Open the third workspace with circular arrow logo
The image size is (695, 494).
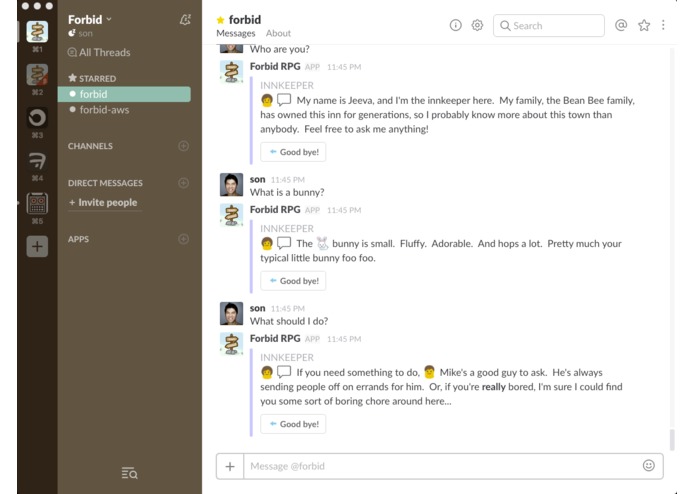point(37,117)
